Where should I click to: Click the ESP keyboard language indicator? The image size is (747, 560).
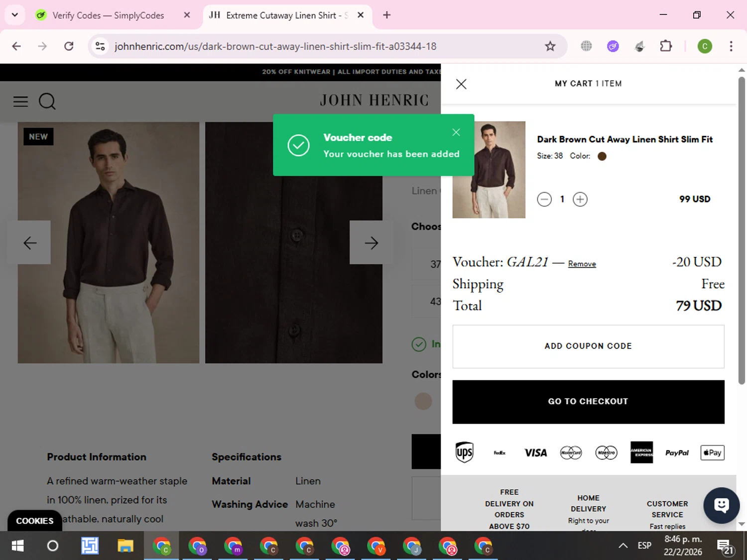[644, 546]
